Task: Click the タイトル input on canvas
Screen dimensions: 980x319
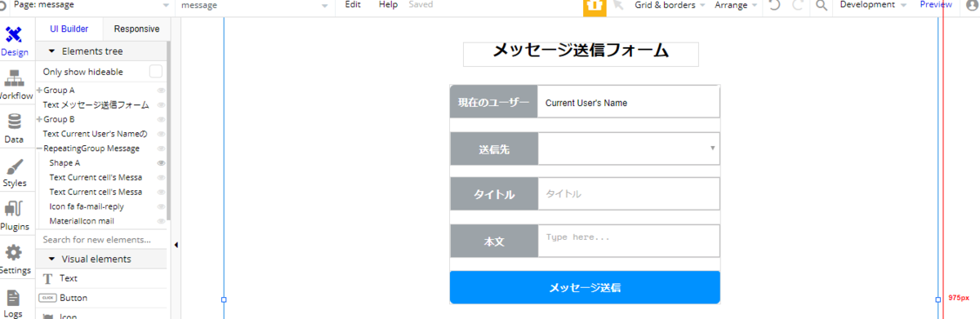Action: 629,194
